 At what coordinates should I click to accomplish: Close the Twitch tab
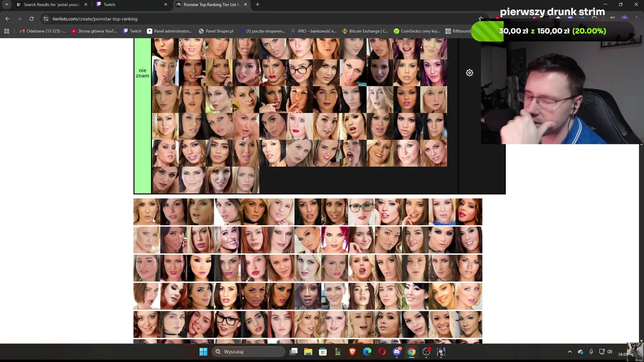166,5
